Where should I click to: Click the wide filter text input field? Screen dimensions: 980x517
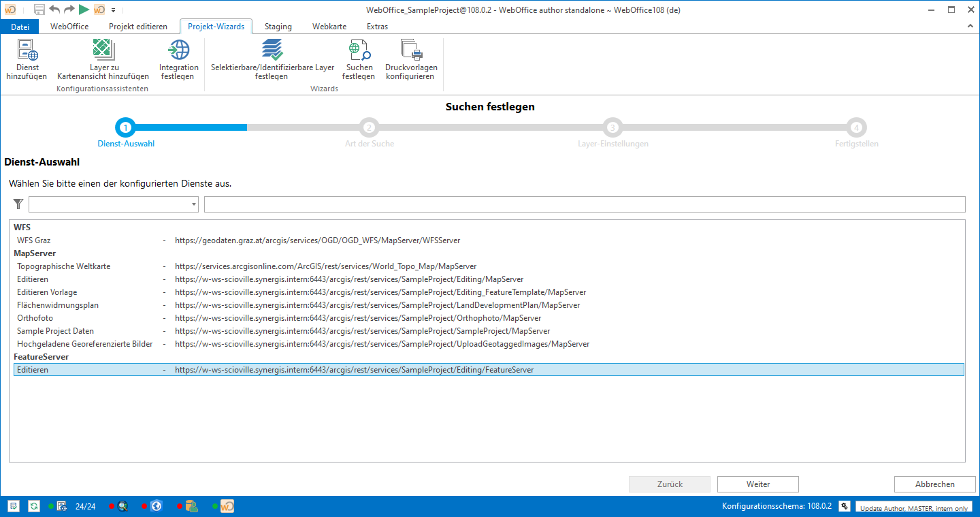coord(584,204)
